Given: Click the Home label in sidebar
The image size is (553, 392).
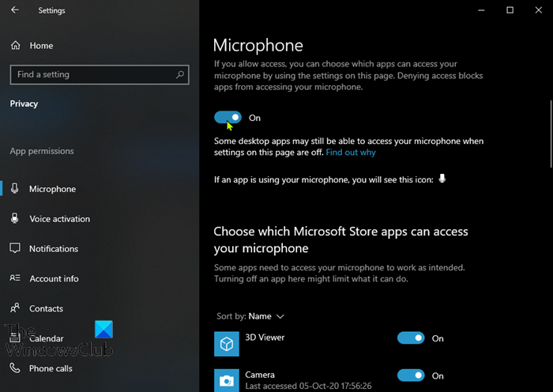Looking at the screenshot, I should 41,46.
